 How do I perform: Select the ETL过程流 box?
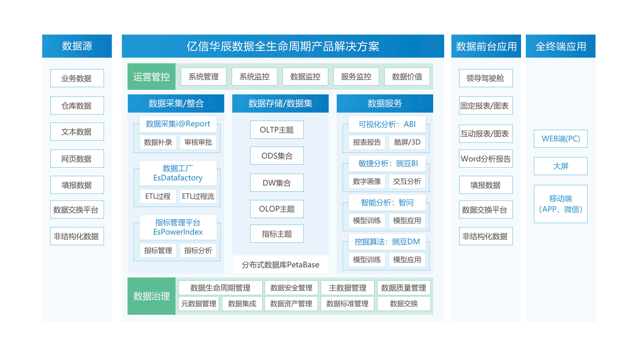tap(198, 196)
